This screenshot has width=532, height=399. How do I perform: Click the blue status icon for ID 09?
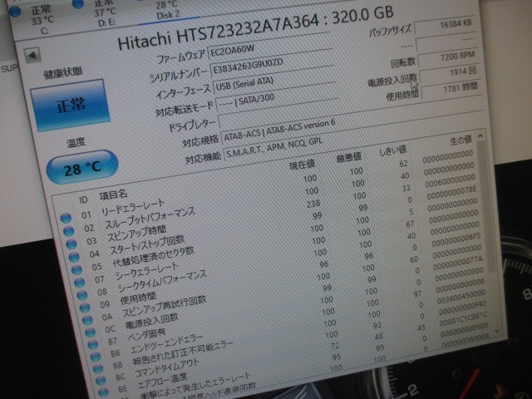(x=85, y=308)
